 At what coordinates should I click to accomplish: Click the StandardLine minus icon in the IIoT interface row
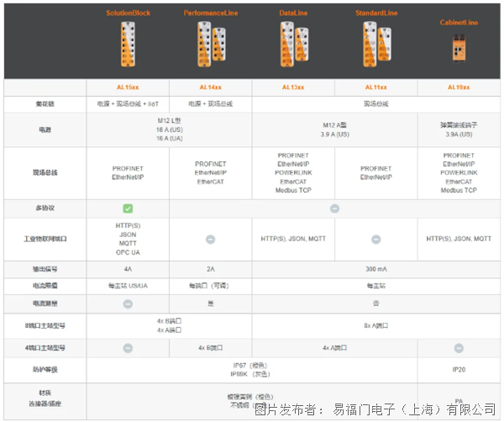click(x=375, y=240)
